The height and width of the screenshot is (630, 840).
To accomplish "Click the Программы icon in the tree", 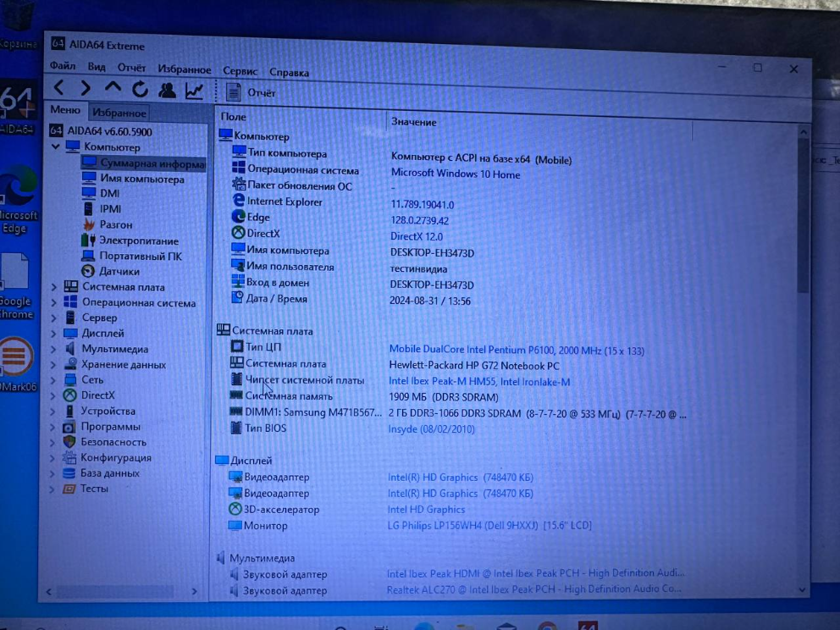I will click(x=69, y=427).
